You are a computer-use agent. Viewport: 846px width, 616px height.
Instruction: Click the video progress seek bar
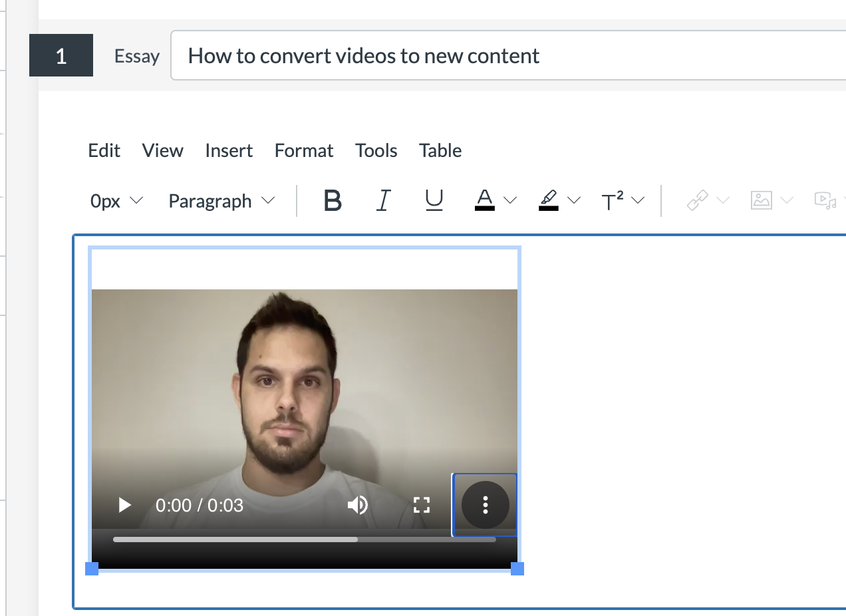click(305, 539)
